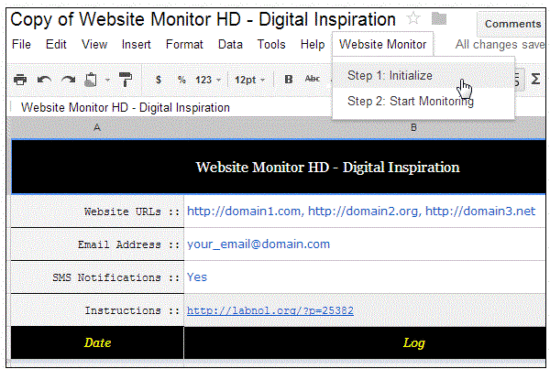This screenshot has width=550, height=369.
Task: Select the SMS Notifications label cell
Action: [98, 277]
